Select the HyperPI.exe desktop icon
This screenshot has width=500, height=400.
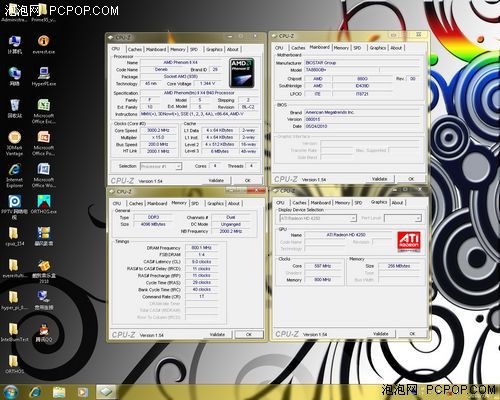point(44,76)
